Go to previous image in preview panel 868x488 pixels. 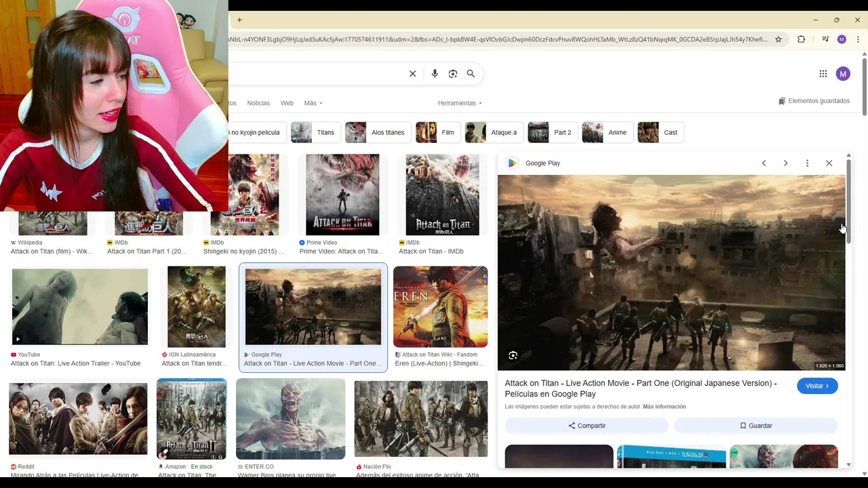point(764,163)
